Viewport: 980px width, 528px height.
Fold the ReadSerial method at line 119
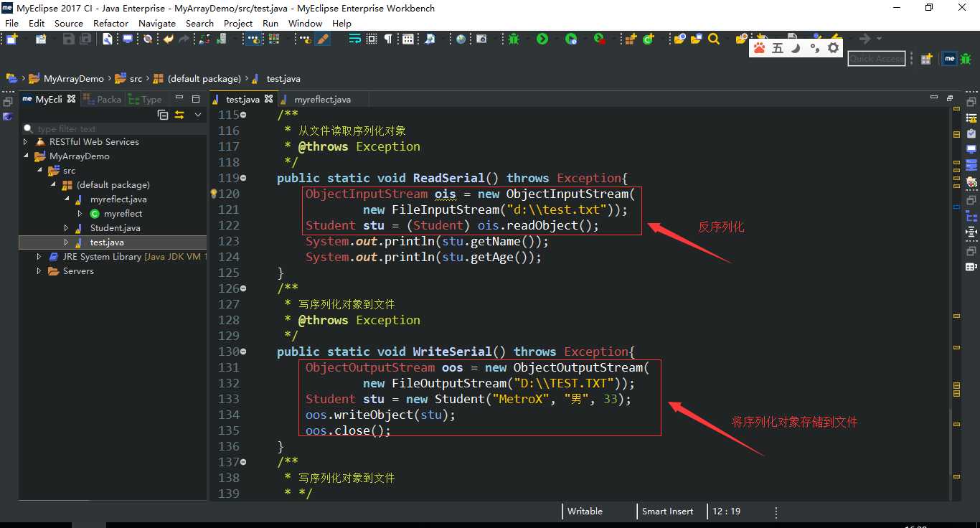(x=243, y=178)
